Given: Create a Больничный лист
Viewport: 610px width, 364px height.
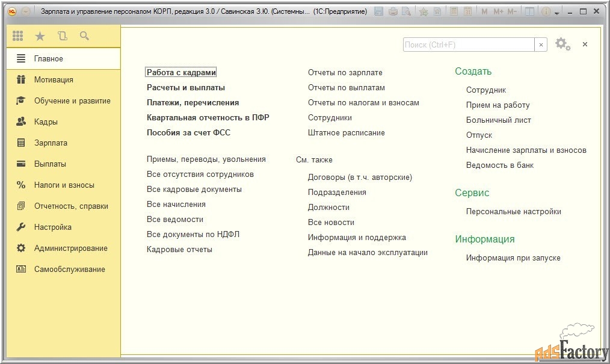Looking at the screenshot, I should 498,120.
